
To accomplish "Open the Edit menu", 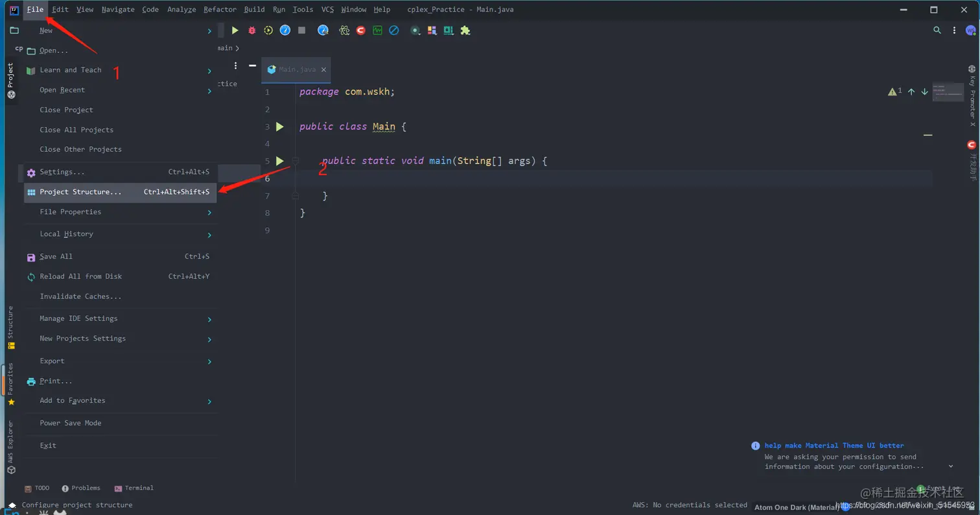I will [x=60, y=10].
